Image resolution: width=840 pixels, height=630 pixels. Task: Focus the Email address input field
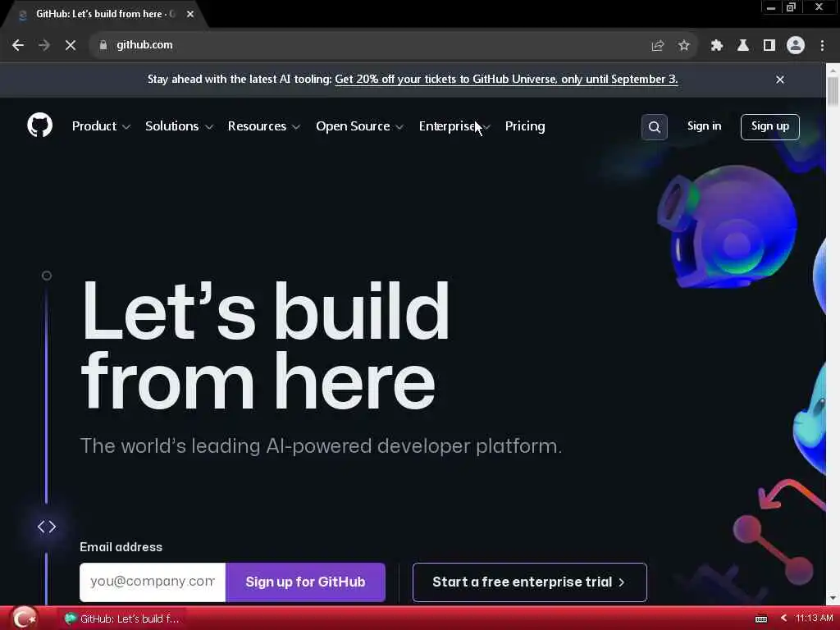coord(153,582)
